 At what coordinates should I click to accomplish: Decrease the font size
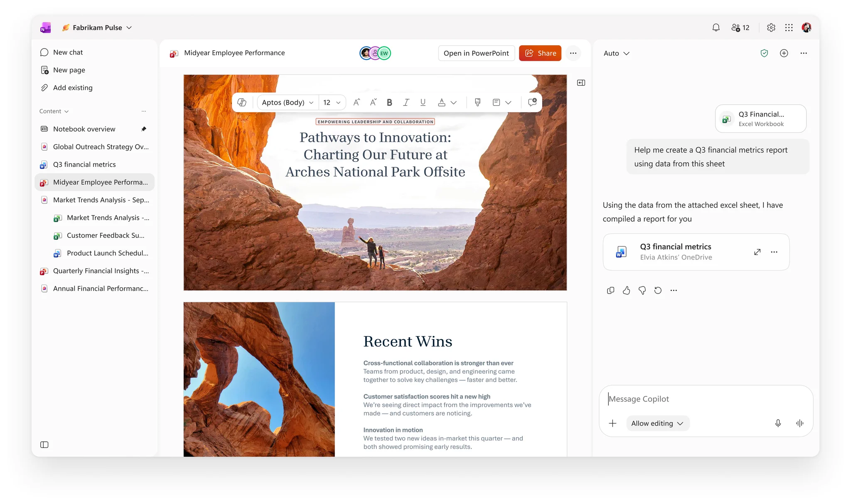(x=373, y=102)
